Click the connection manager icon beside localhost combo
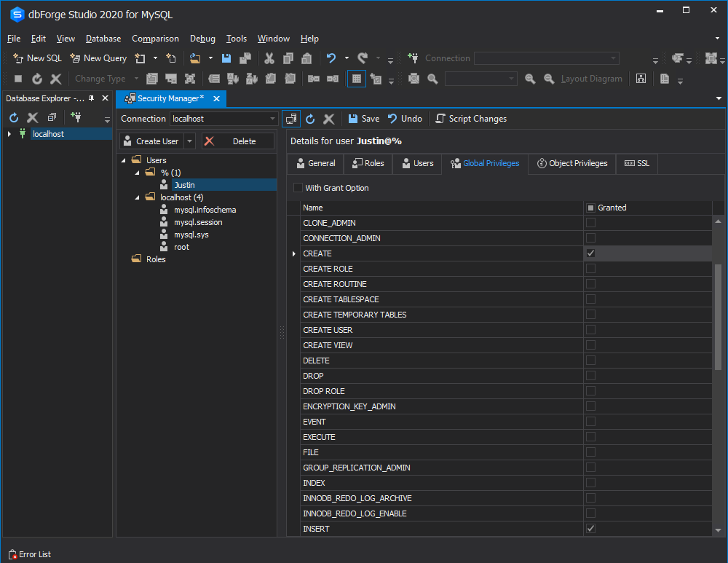This screenshot has width=728, height=563. (291, 119)
